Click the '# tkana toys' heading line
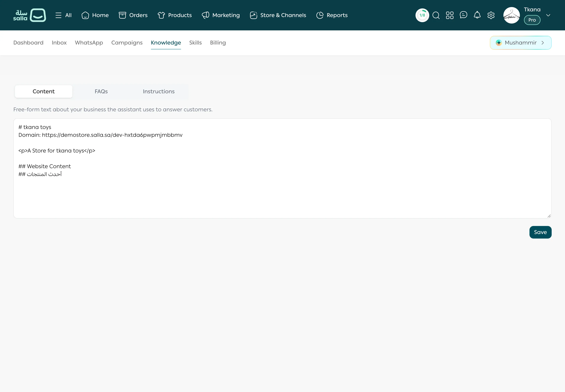The image size is (565, 392). coord(35,127)
